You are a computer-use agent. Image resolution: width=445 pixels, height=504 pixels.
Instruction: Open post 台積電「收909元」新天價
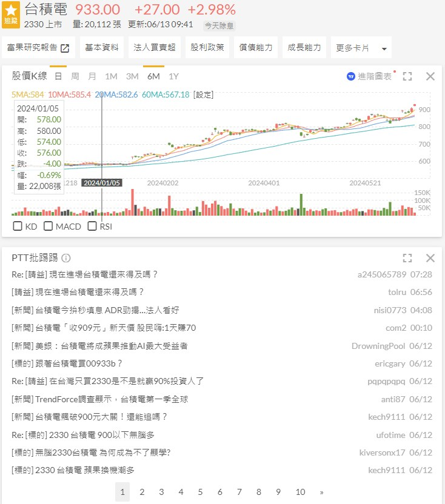pos(104,328)
